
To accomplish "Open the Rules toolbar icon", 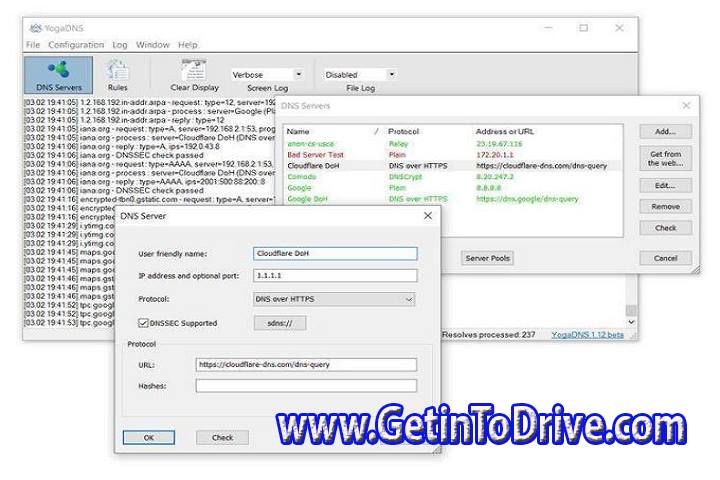I will point(118,75).
